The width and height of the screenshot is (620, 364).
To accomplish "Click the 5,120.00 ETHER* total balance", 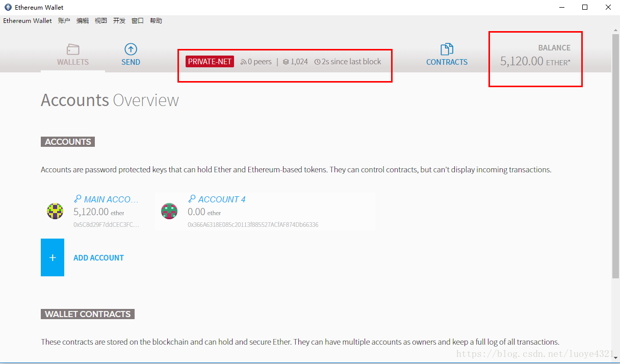I will 535,62.
